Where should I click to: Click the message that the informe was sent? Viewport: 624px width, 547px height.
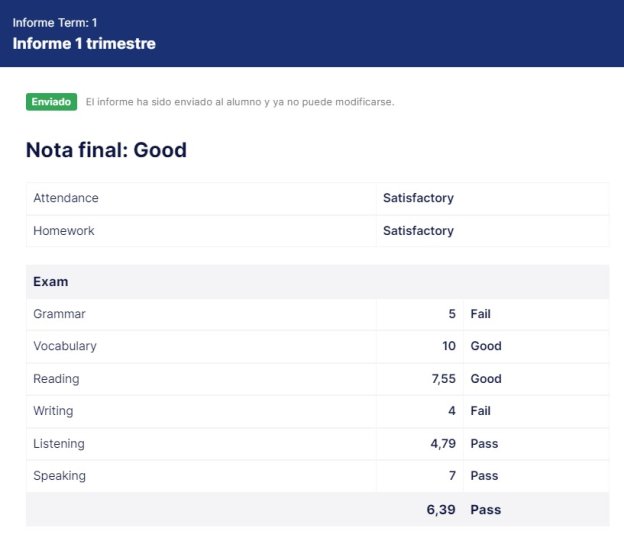click(240, 102)
